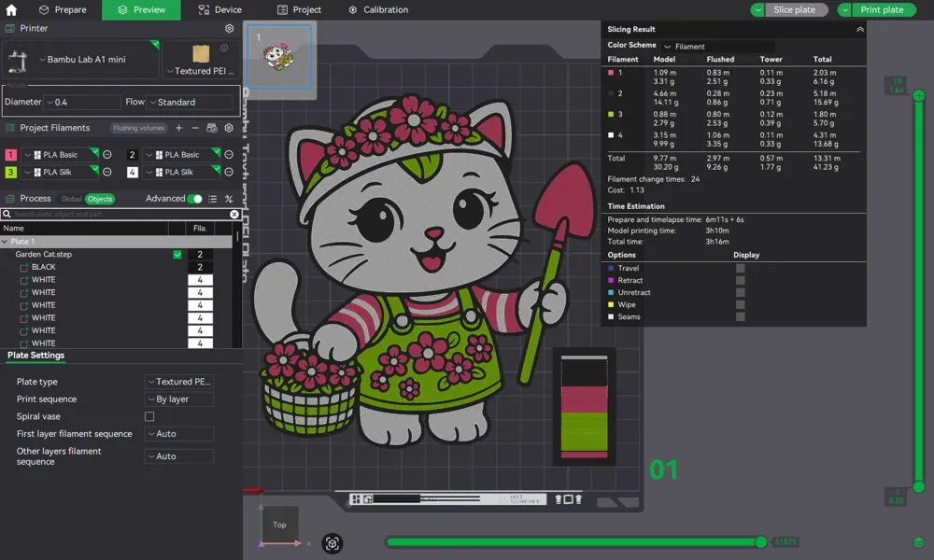The height and width of the screenshot is (560, 934).
Task: Select the Plate Settings tab
Action: (x=35, y=356)
